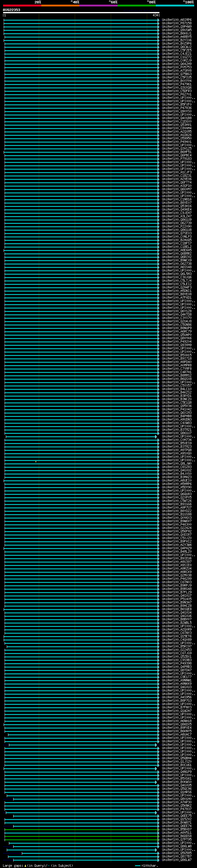Select hit label UniRef100_Q2H4F3

click(176, 287)
